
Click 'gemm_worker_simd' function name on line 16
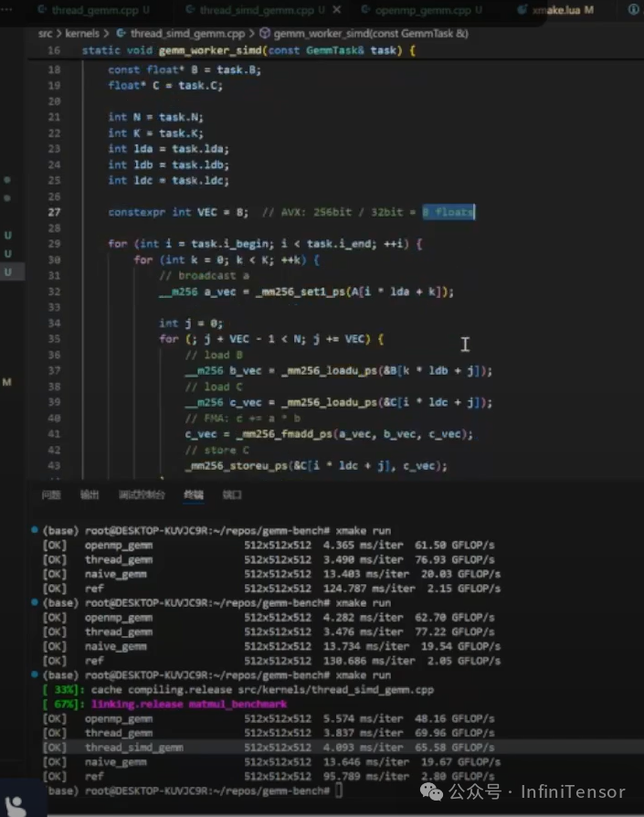tap(210, 50)
